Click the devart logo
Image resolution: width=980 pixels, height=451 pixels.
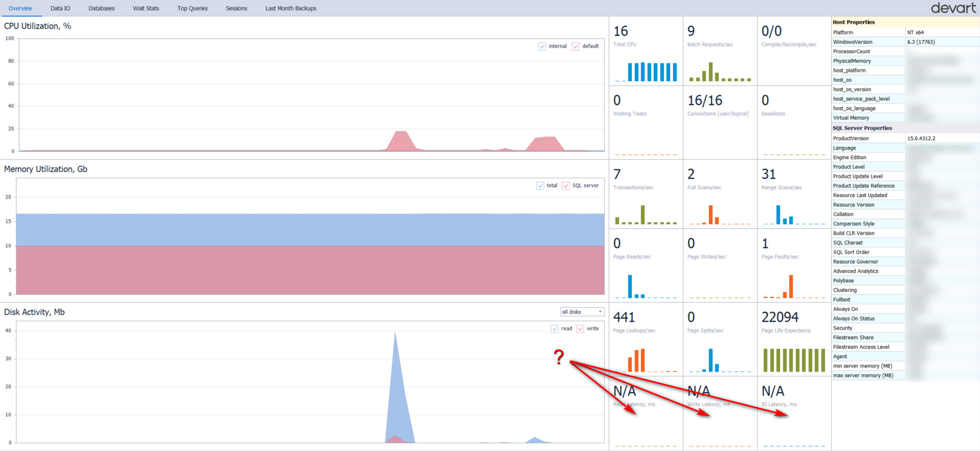[953, 8]
